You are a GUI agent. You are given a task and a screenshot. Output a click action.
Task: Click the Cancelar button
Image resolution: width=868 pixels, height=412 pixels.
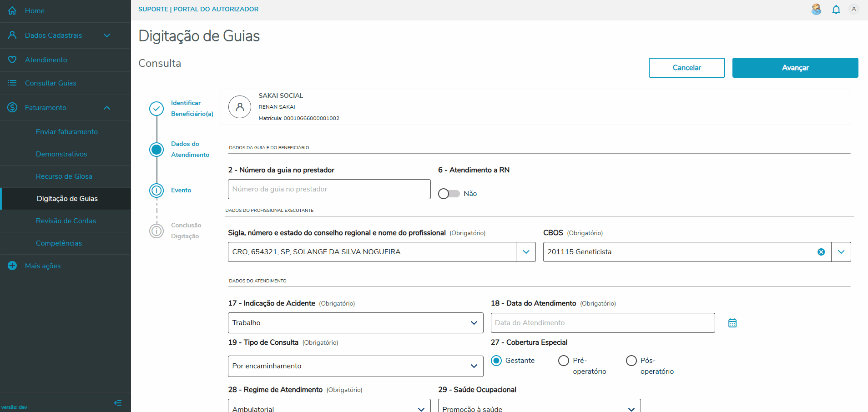pos(686,68)
